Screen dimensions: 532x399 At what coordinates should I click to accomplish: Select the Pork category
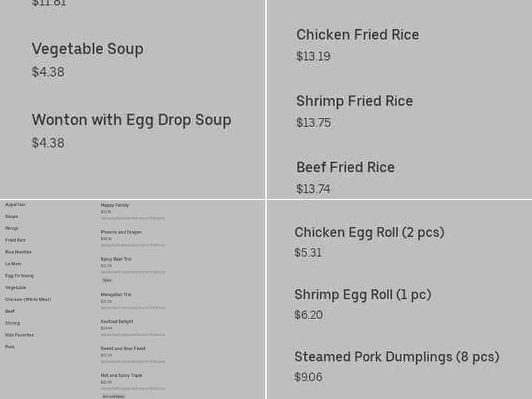[9, 346]
